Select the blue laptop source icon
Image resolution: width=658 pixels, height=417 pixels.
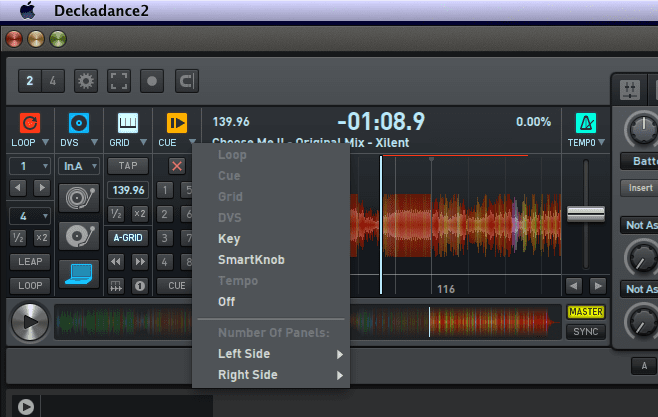click(78, 274)
